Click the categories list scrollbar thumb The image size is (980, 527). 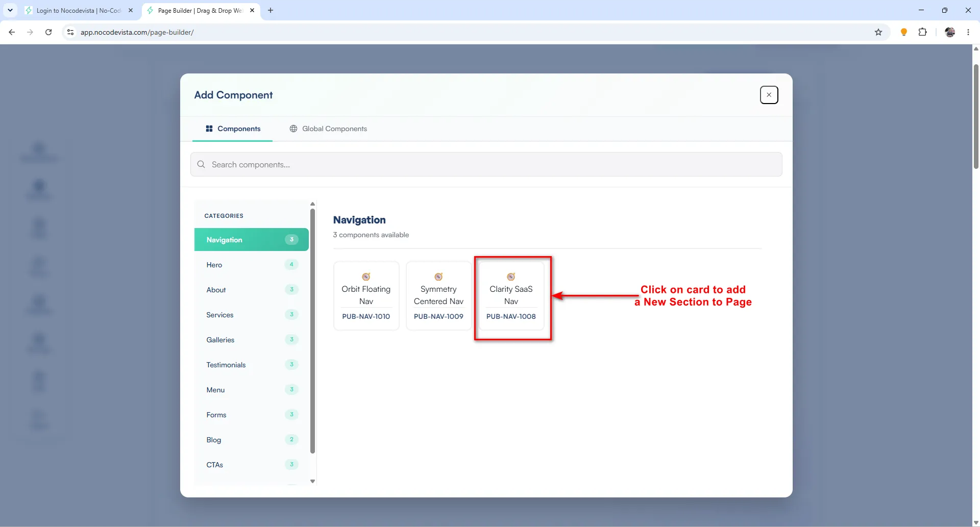312,331
